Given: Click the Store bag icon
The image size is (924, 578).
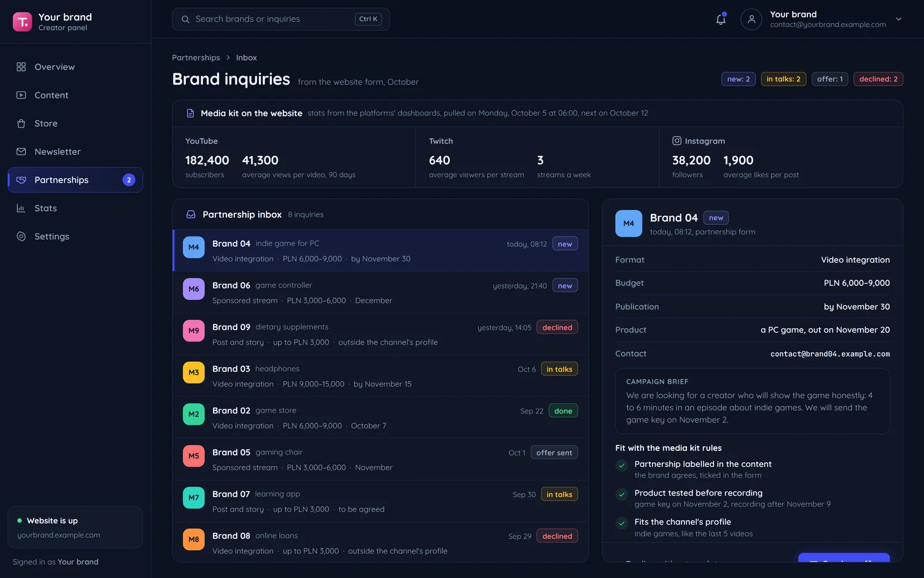Looking at the screenshot, I should [21, 124].
